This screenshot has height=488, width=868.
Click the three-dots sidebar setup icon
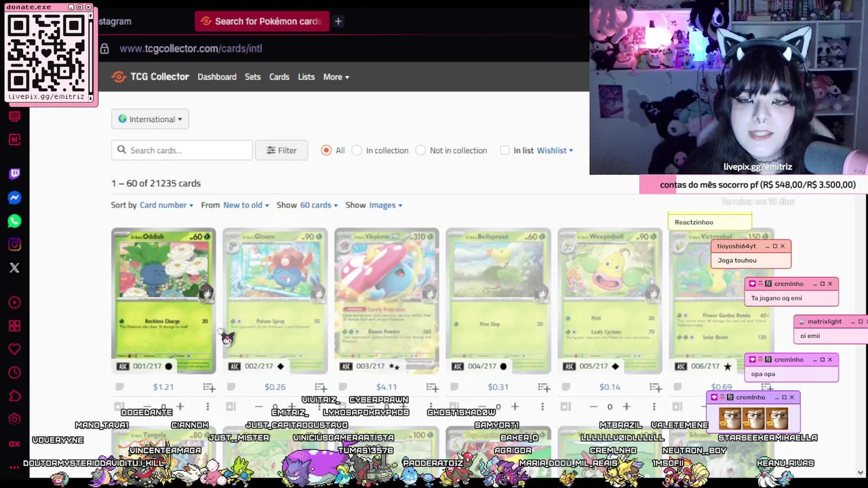click(14, 466)
